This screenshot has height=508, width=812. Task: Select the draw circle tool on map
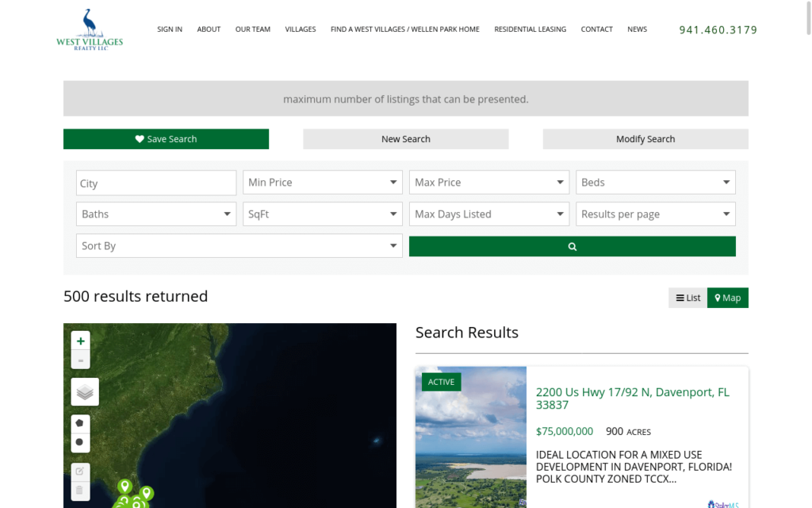(80, 442)
